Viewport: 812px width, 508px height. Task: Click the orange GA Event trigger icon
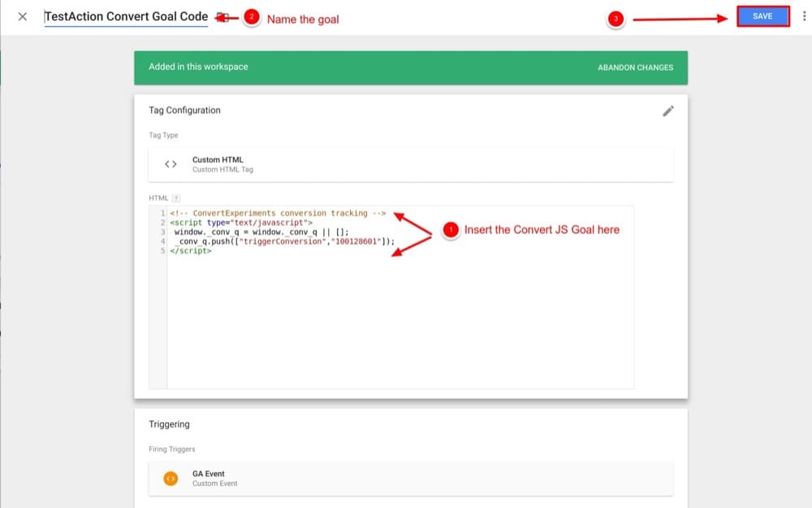click(x=171, y=479)
